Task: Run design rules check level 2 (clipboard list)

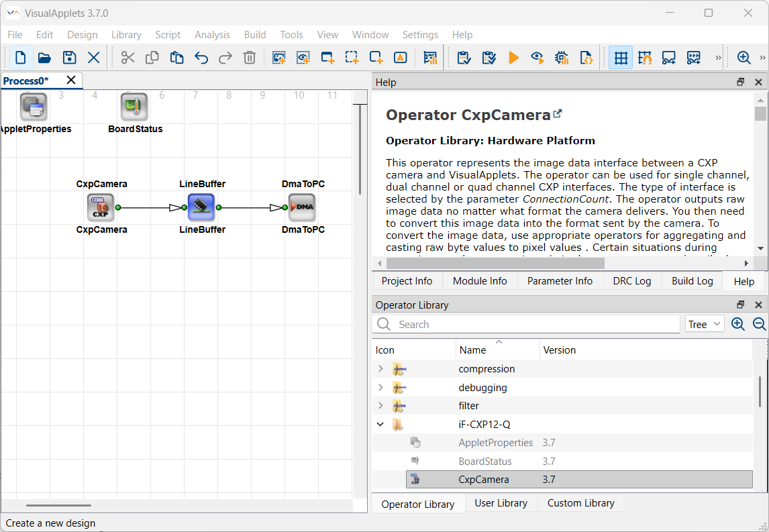Action: point(489,58)
